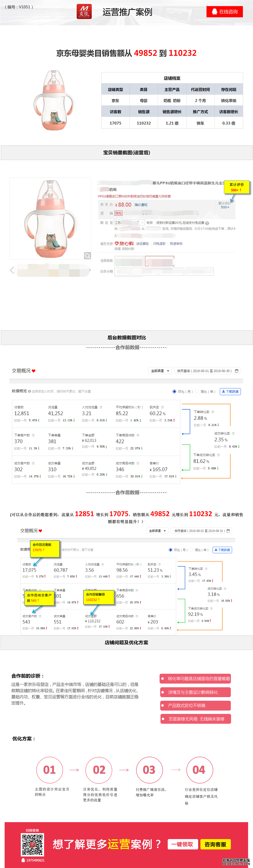Select 同比(年) radio in August data
The height and width of the screenshot is (868, 253).
(192, 550)
